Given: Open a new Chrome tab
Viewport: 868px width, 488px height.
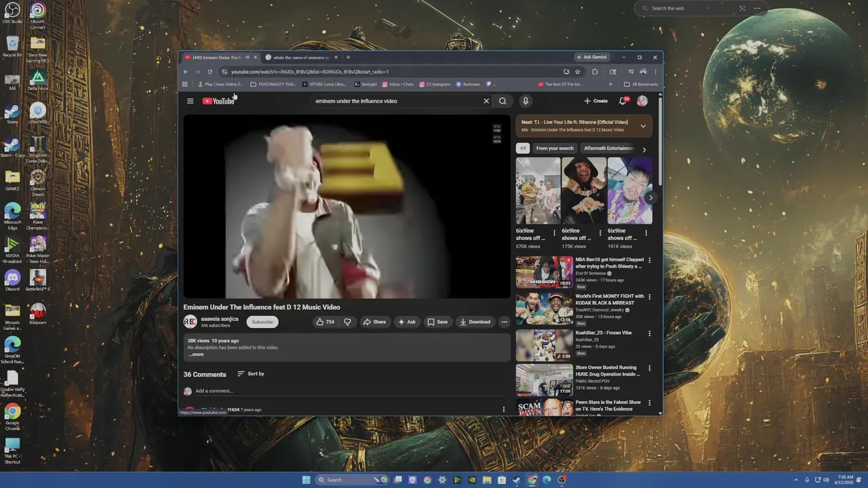Looking at the screenshot, I should [x=348, y=58].
